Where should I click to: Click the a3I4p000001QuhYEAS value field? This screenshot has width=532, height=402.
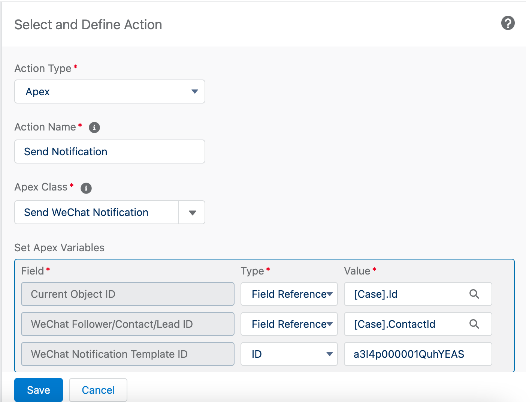coord(417,354)
